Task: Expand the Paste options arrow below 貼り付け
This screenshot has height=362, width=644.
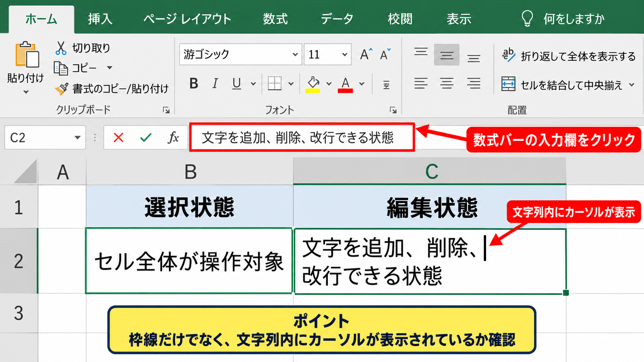Action: pyautogui.click(x=26, y=92)
